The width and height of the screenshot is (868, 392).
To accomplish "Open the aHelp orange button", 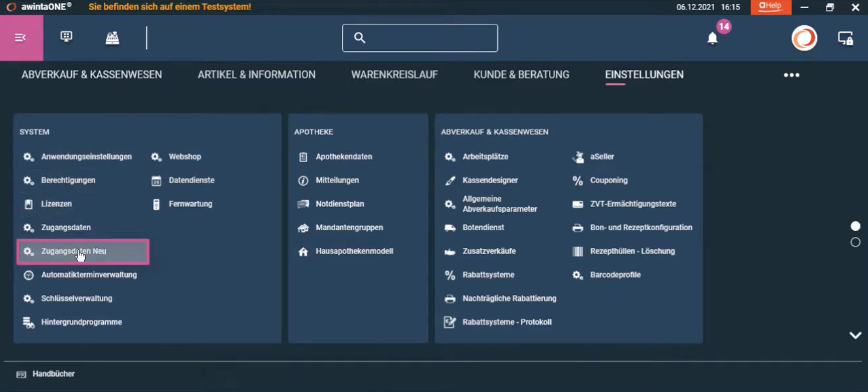I will [771, 7].
